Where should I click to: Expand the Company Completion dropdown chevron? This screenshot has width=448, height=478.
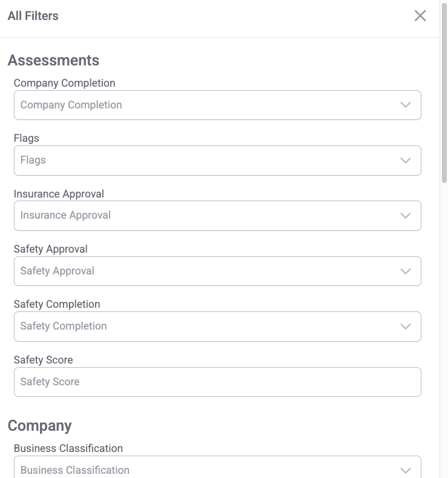pos(406,105)
